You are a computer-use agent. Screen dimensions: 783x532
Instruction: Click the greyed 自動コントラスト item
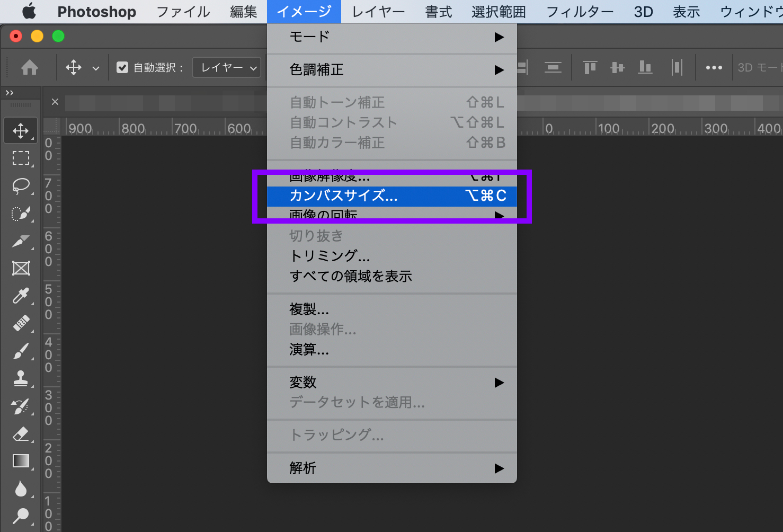click(392, 122)
